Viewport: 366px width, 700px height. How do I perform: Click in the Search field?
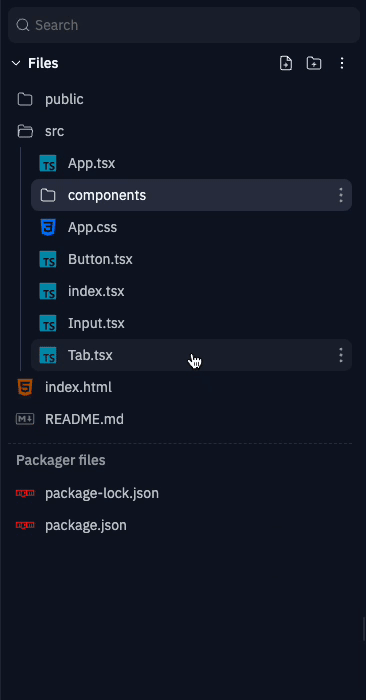[x=184, y=25]
